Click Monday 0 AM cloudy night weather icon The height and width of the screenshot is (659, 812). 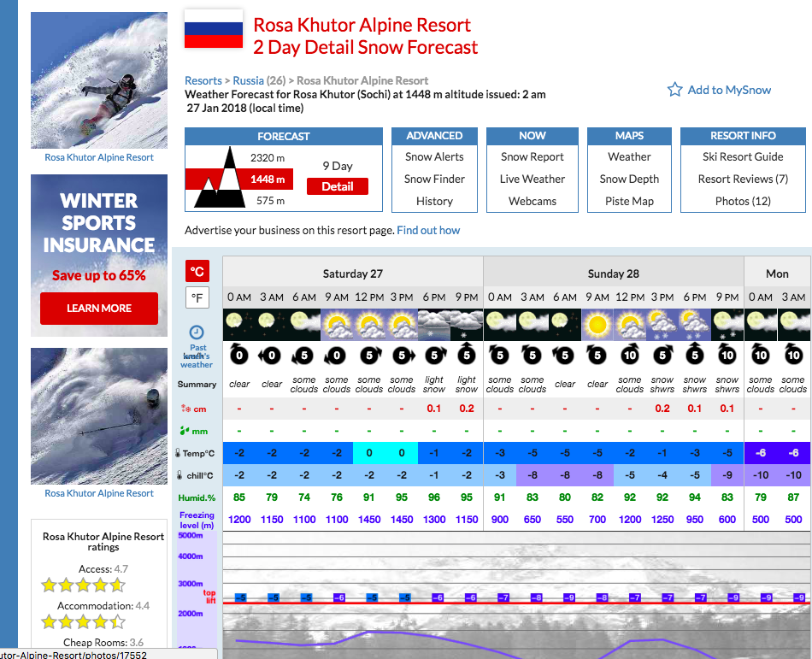pyautogui.click(x=760, y=325)
